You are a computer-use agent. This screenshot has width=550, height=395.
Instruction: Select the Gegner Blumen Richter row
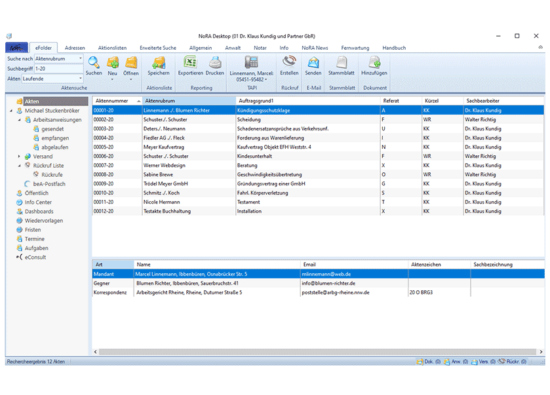(x=318, y=283)
